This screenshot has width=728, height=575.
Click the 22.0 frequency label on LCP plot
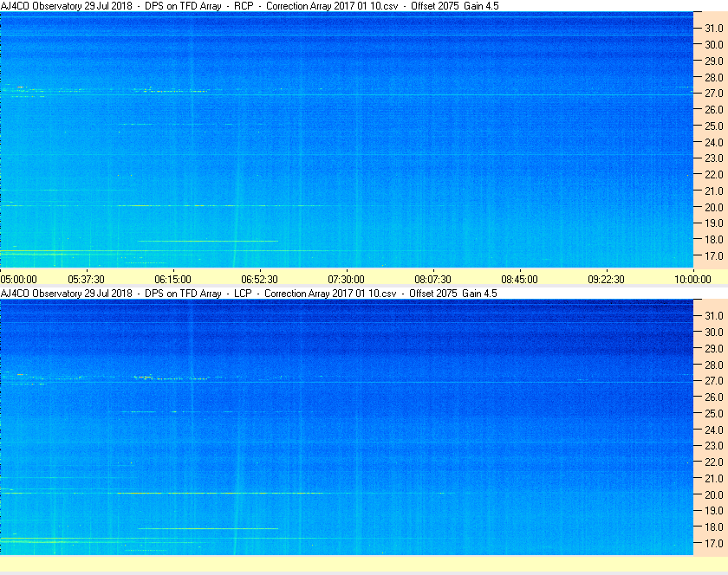pos(714,462)
